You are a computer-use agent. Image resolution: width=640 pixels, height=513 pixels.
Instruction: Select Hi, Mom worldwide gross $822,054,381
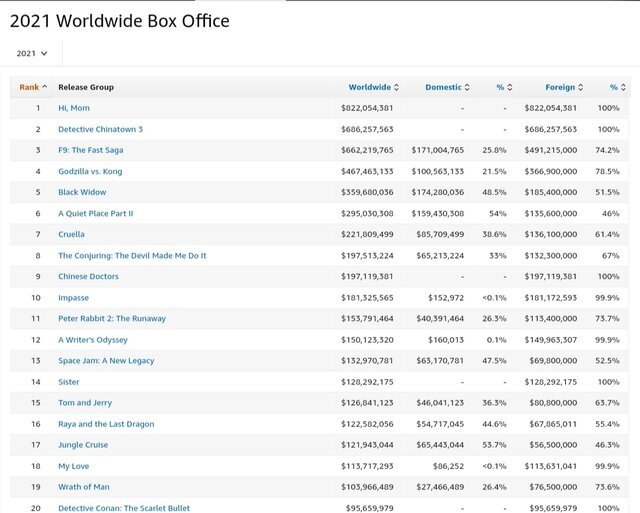click(x=367, y=108)
